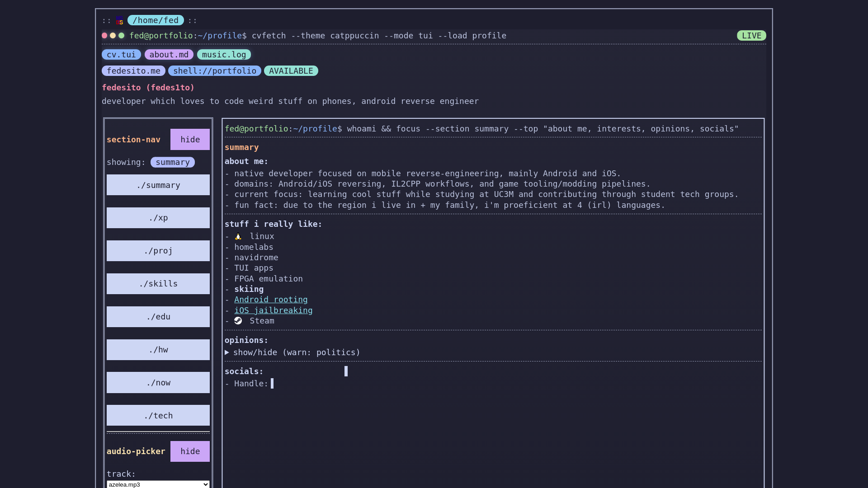Viewport: 868px width, 488px height.
Task: Open the ./proj section
Action: pyautogui.click(x=158, y=251)
